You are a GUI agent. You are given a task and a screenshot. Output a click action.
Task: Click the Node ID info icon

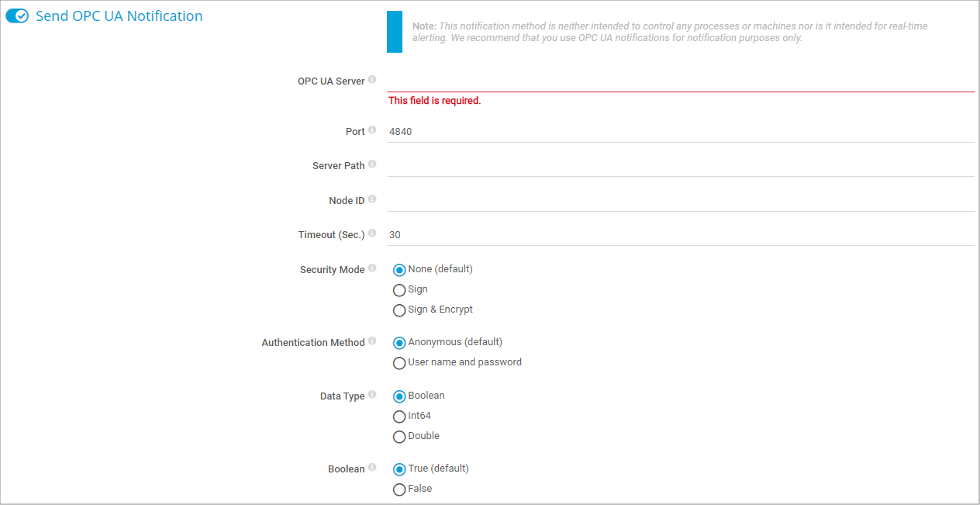click(x=372, y=199)
